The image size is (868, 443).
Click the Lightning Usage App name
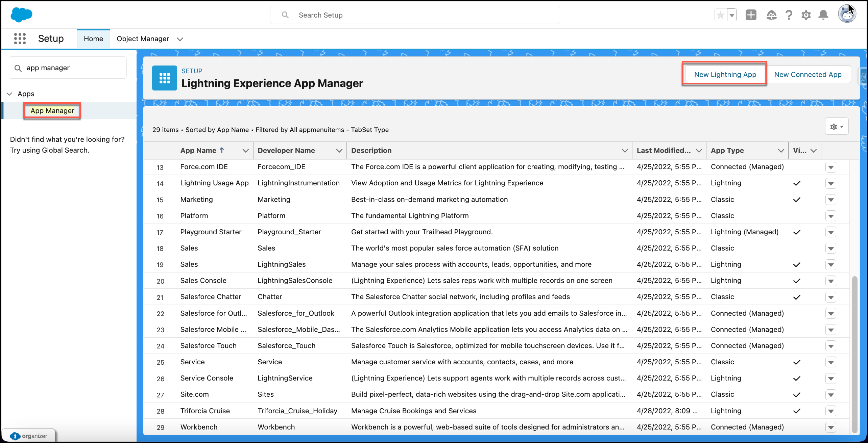click(214, 183)
